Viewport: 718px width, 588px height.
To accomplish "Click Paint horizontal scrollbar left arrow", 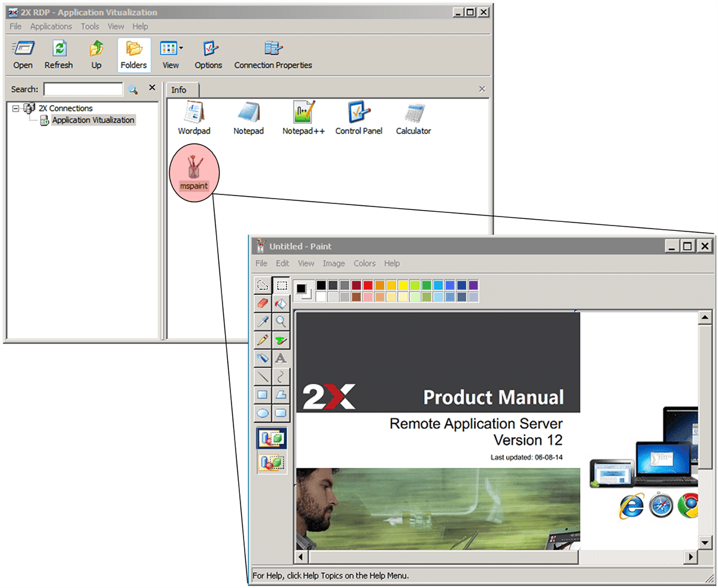I will (x=302, y=557).
